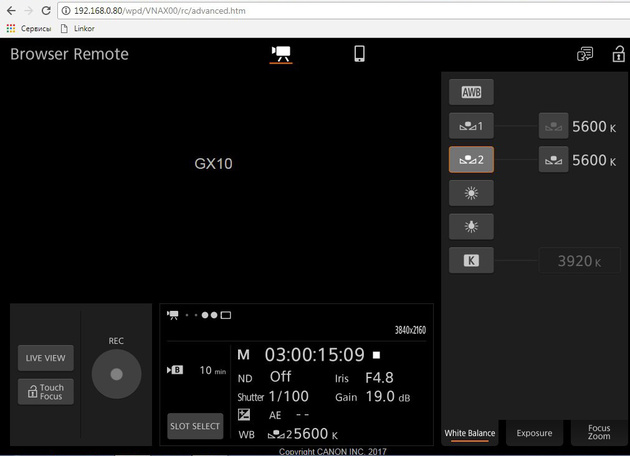Viewport: 630px width, 456px height.
Task: Open the language selection icon
Action: click(x=585, y=54)
